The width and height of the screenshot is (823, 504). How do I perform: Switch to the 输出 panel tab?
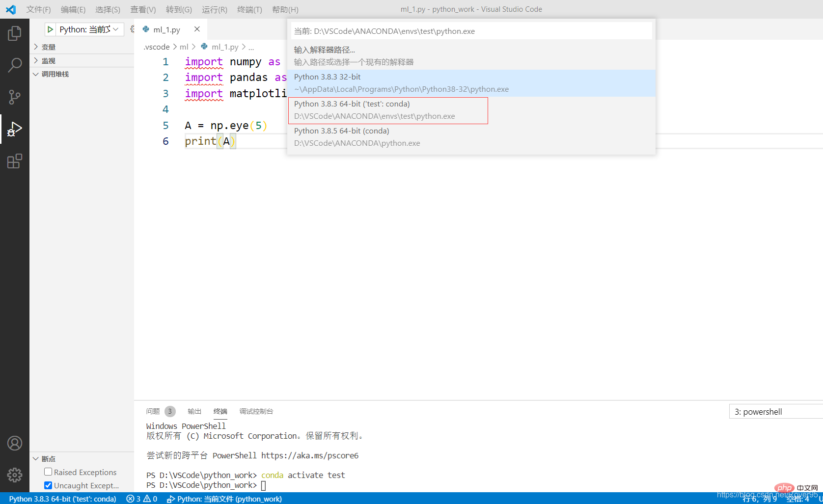(194, 411)
